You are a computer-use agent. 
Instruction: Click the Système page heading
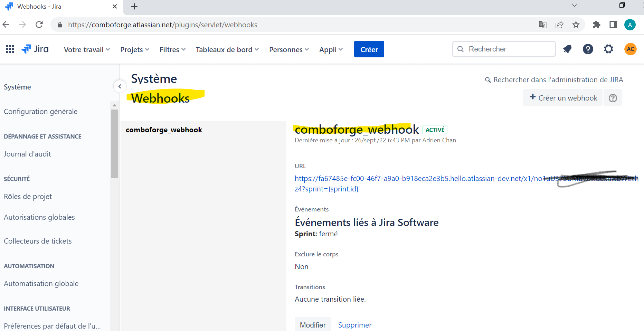154,79
